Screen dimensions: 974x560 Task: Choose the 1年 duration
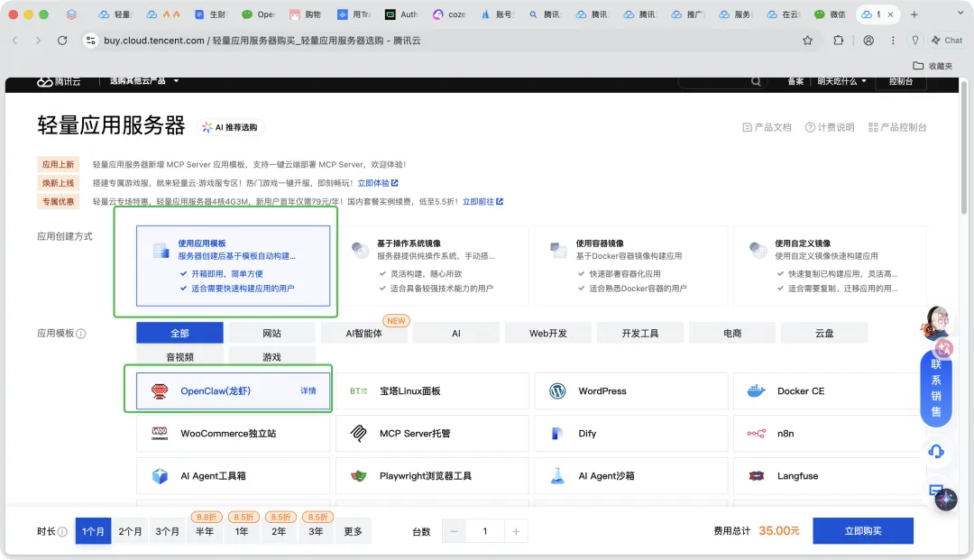[242, 531]
